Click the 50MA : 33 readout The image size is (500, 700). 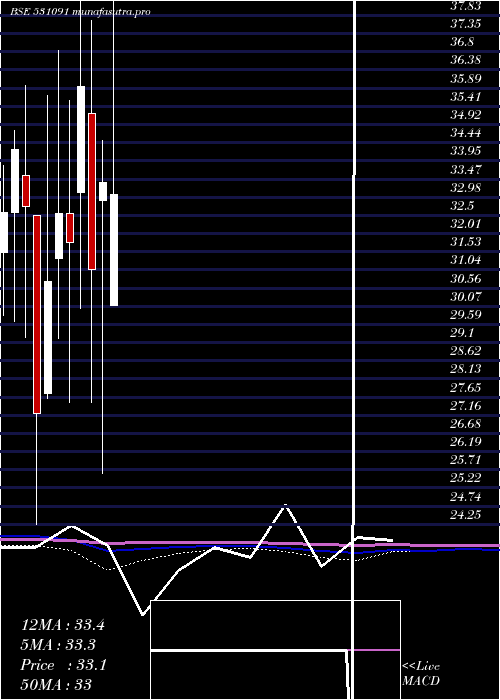[x=56, y=684]
